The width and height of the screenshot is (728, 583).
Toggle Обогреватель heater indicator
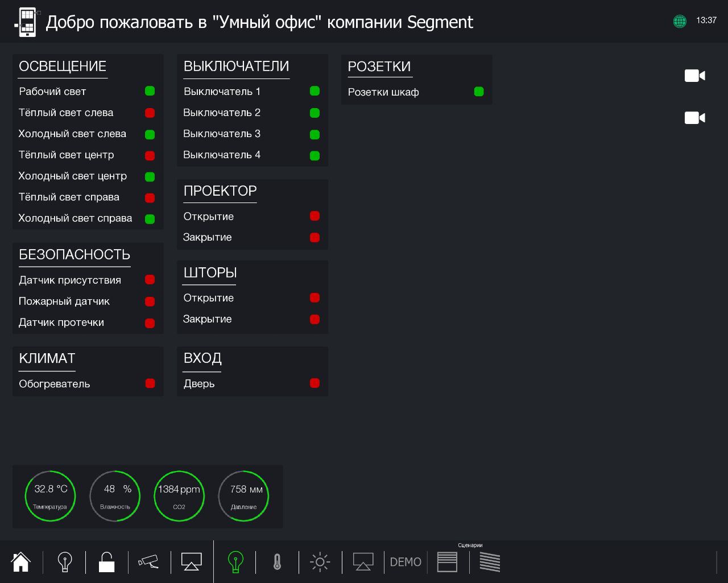click(x=150, y=383)
